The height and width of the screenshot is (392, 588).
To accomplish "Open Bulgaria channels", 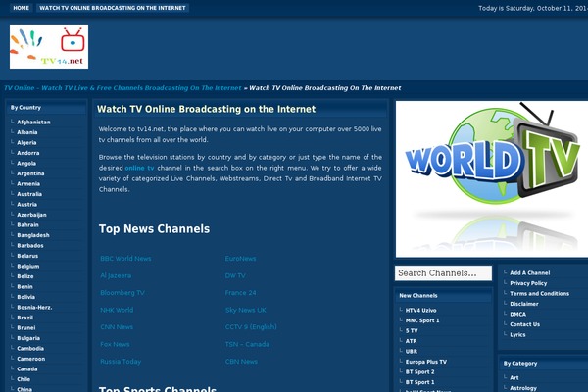I will click(x=28, y=338).
